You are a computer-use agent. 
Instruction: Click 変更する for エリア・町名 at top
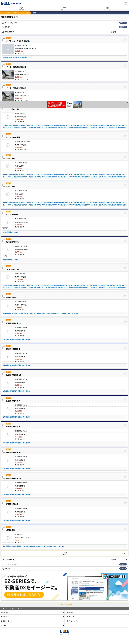123,23
